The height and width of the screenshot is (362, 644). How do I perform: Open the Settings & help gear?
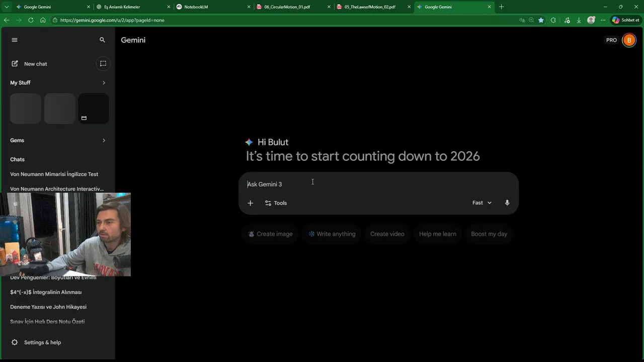[x=15, y=342]
